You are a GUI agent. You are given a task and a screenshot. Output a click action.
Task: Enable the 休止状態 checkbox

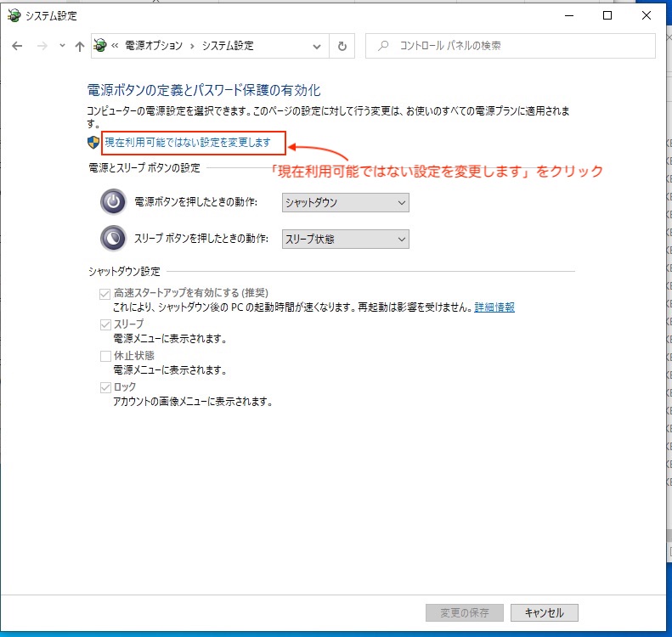click(x=105, y=356)
